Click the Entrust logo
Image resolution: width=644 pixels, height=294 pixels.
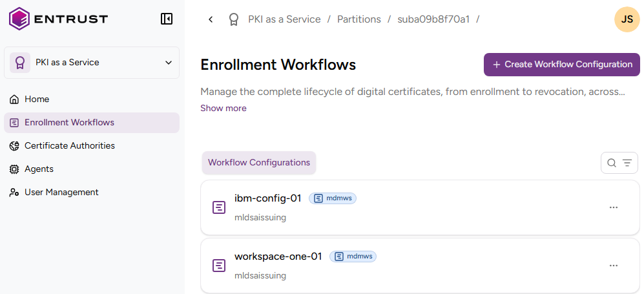(x=58, y=19)
